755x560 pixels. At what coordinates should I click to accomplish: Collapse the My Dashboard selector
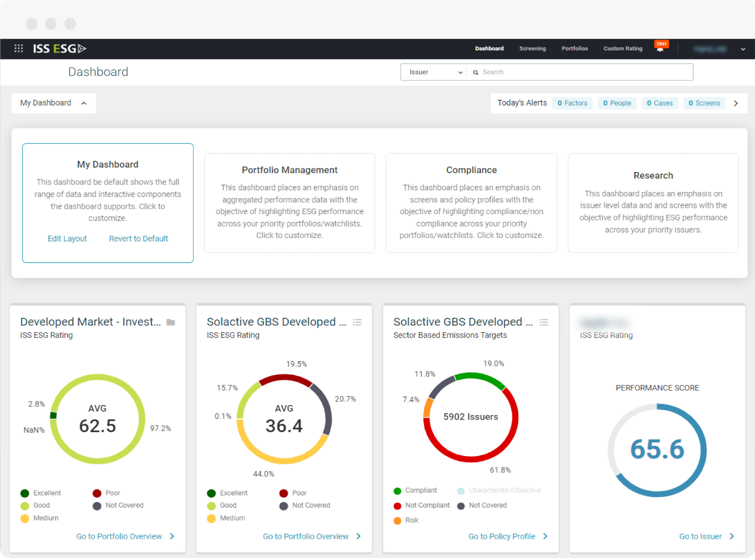click(x=53, y=103)
